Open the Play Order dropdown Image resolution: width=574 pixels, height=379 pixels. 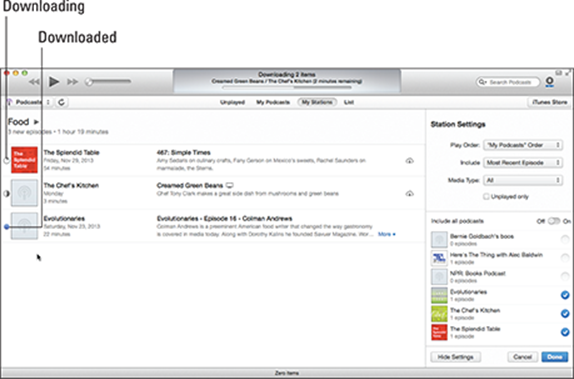[x=523, y=145]
